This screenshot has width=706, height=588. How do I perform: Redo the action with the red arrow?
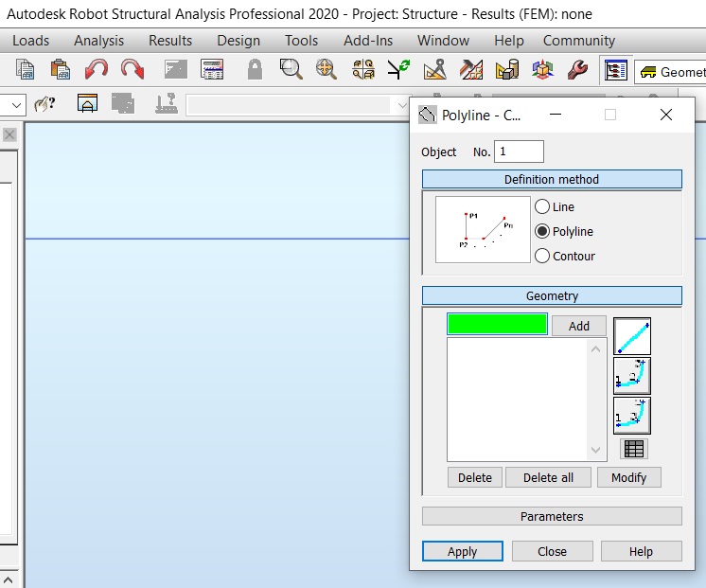click(x=132, y=70)
